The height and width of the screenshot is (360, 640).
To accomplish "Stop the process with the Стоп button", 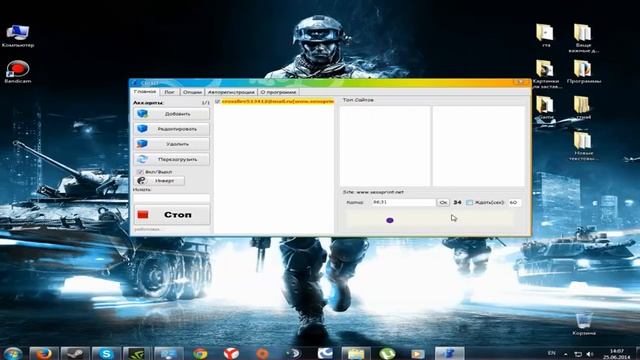I will 172,215.
